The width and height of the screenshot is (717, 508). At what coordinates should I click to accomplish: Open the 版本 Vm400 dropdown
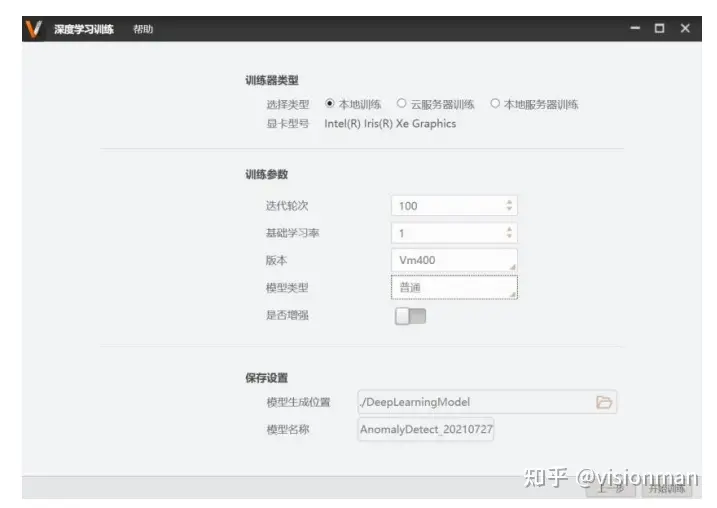[454, 260]
